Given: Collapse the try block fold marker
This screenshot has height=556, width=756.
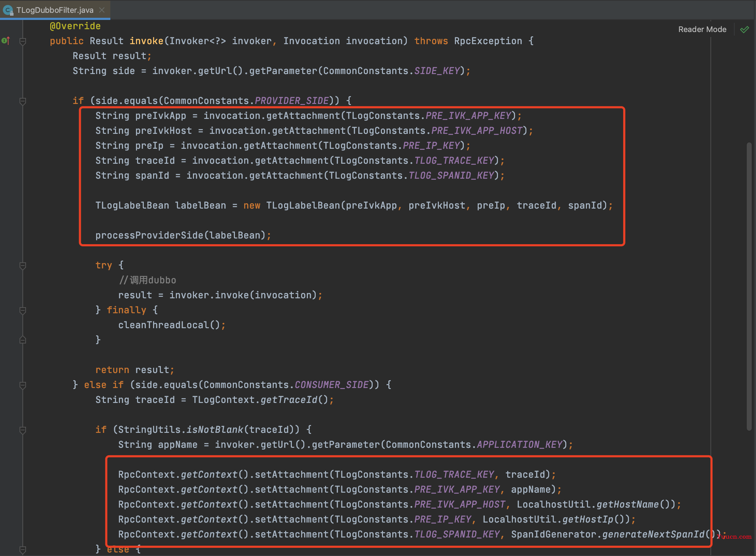Looking at the screenshot, I should [x=23, y=266].
